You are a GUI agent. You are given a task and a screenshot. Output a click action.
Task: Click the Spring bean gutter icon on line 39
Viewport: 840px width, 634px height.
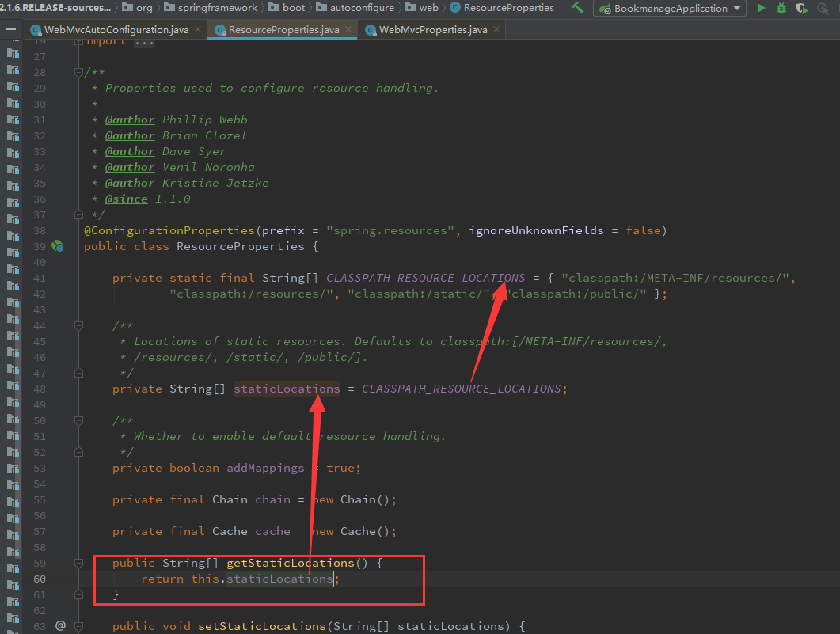click(57, 246)
